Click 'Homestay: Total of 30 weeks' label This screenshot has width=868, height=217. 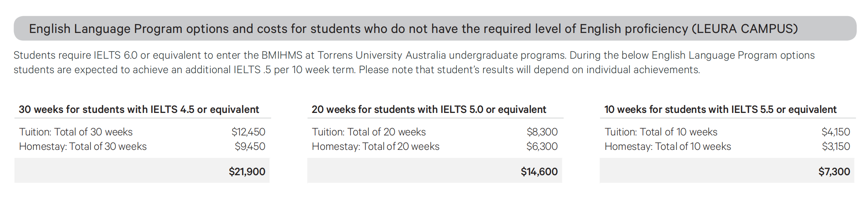point(83,146)
